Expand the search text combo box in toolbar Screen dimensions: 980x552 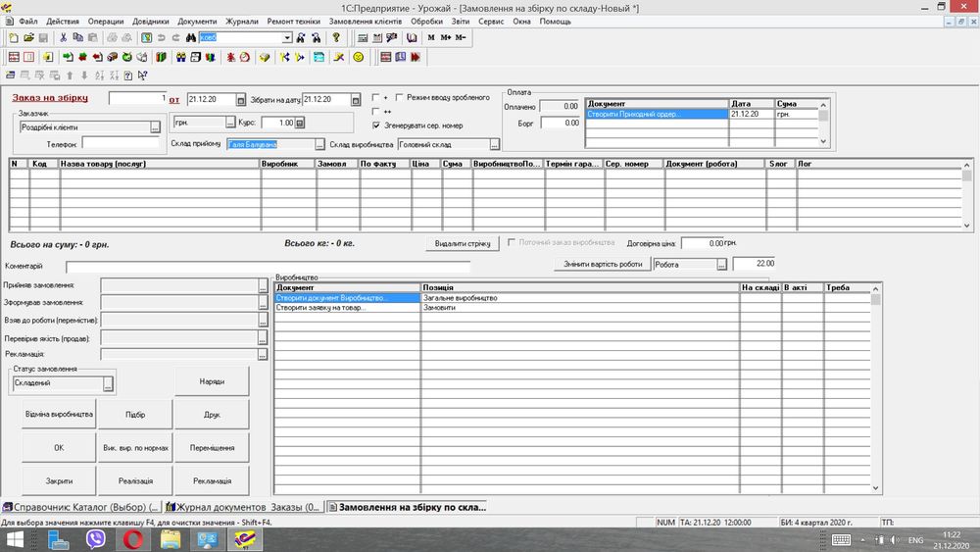(287, 37)
